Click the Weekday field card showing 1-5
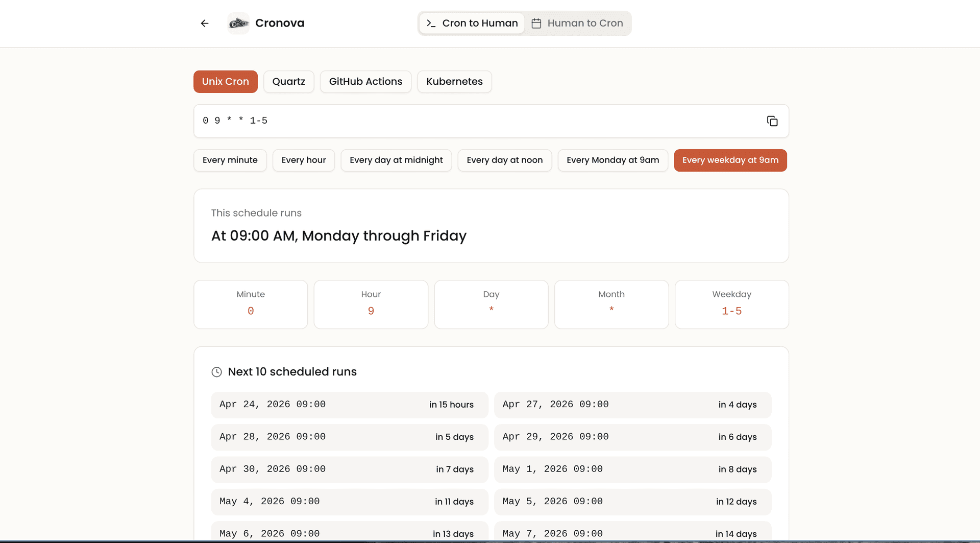This screenshot has height=543, width=980. pyautogui.click(x=732, y=304)
